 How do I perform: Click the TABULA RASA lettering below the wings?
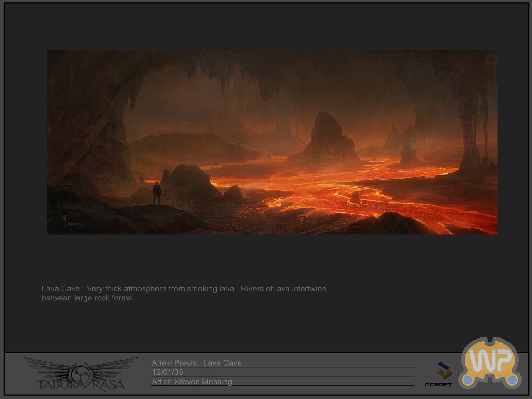[80, 384]
